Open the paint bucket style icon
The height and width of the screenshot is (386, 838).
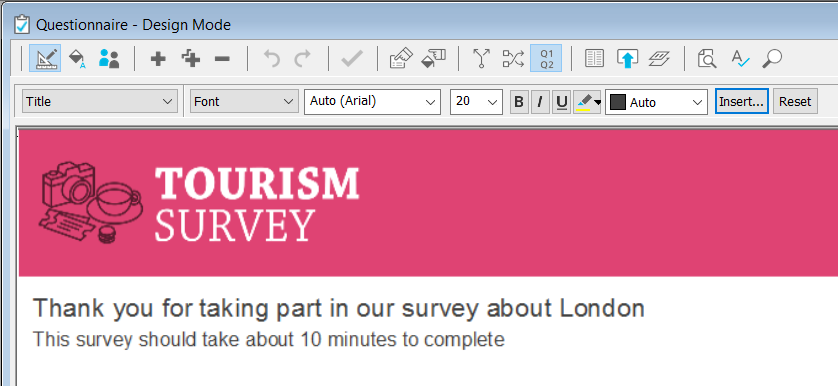(x=77, y=58)
